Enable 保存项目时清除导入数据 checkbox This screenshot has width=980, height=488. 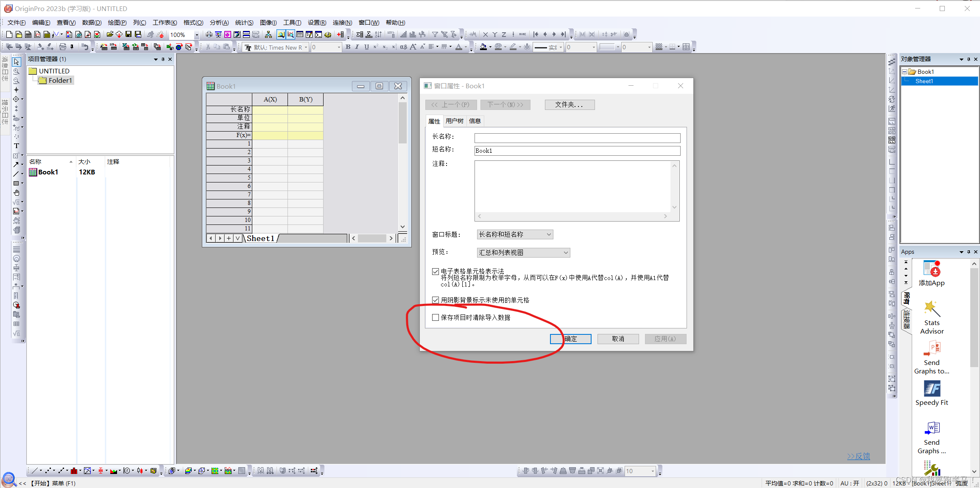pyautogui.click(x=436, y=317)
